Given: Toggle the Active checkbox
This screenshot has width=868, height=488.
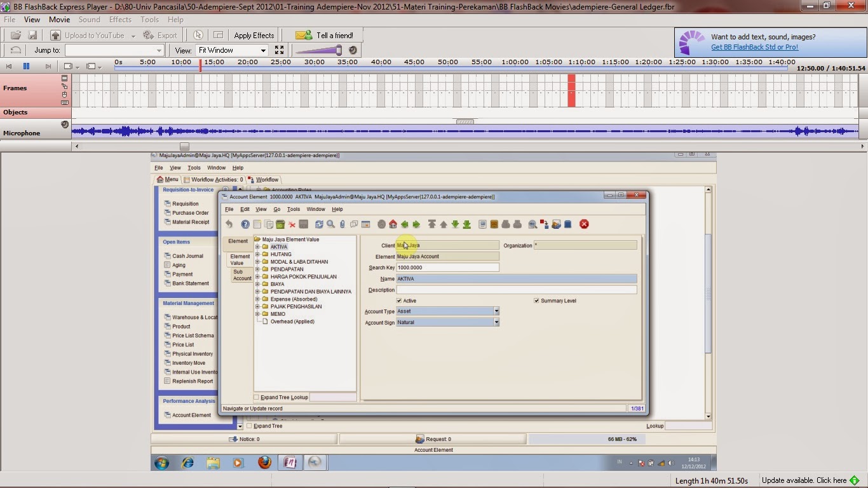Looking at the screenshot, I should pyautogui.click(x=399, y=301).
